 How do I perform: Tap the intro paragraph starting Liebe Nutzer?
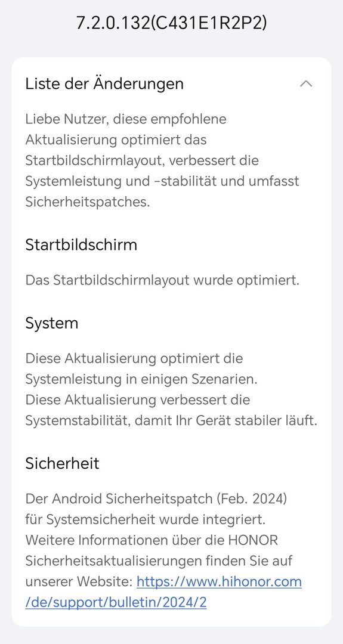pyautogui.click(x=162, y=160)
